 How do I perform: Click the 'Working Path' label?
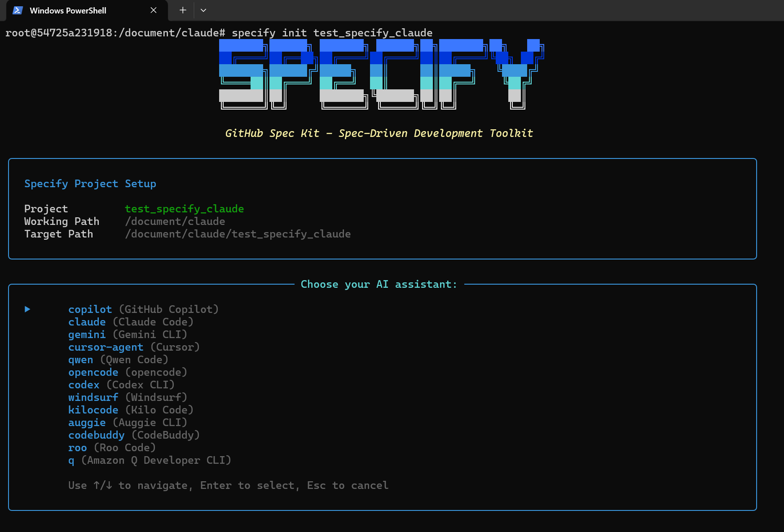pyautogui.click(x=62, y=221)
